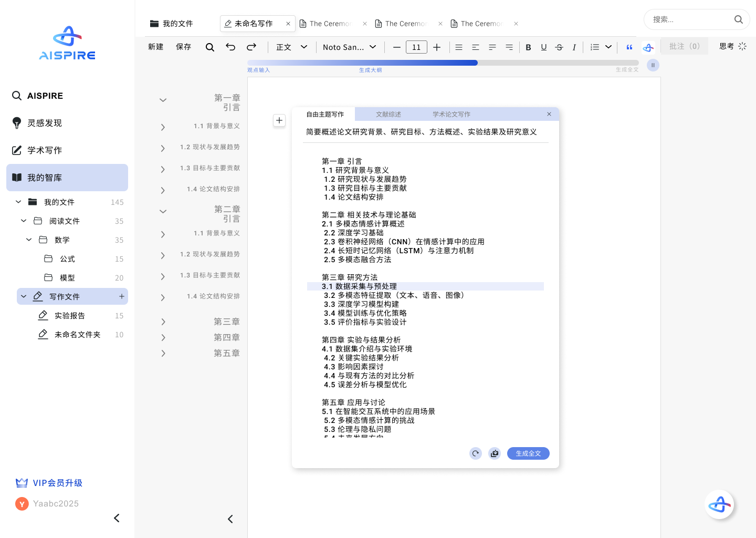Collapse the 第一章 引言 chapter

click(163, 100)
